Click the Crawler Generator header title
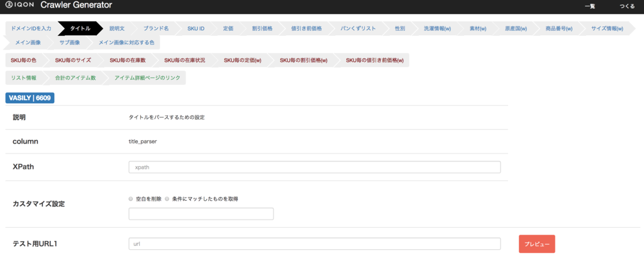 coord(76,5)
